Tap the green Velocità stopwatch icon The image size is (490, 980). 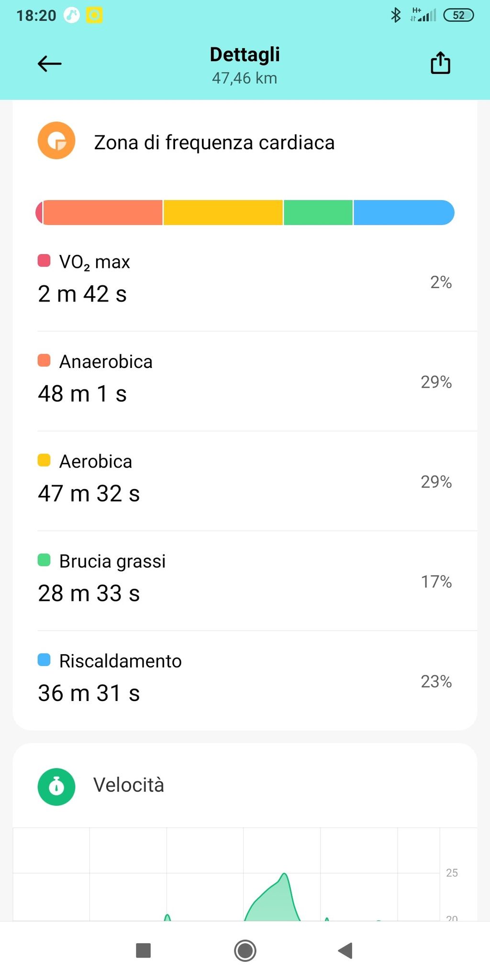(56, 787)
